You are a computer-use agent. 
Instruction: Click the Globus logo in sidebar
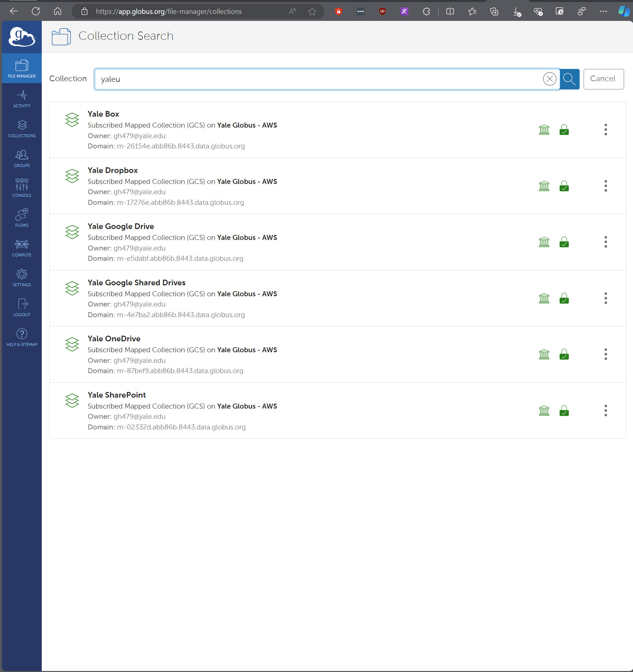click(x=22, y=37)
